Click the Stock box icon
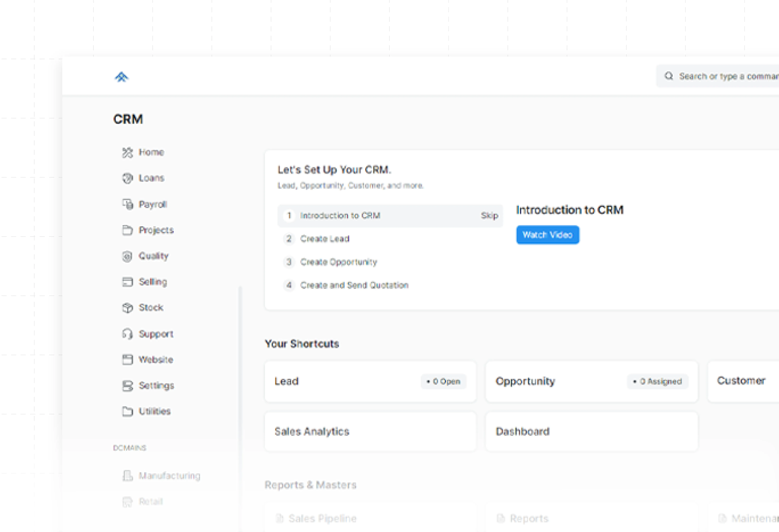 [127, 308]
